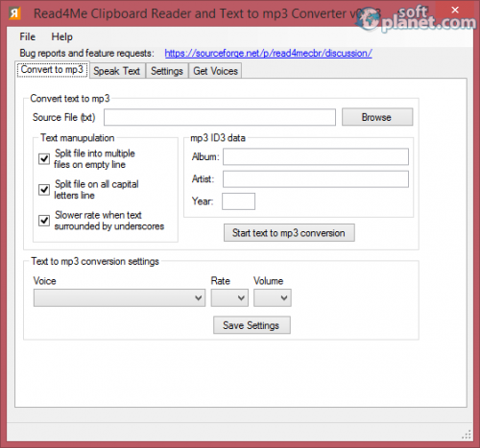This screenshot has width=480, height=448.
Task: Click the Year input field
Action: (x=238, y=201)
